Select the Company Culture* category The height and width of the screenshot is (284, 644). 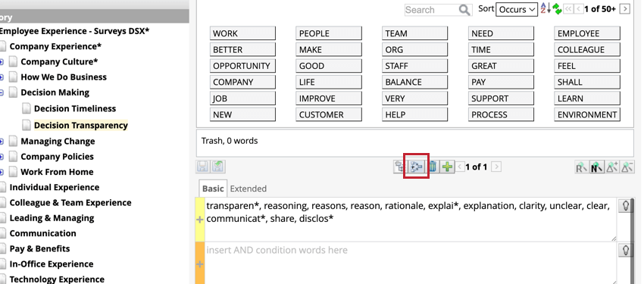click(60, 61)
